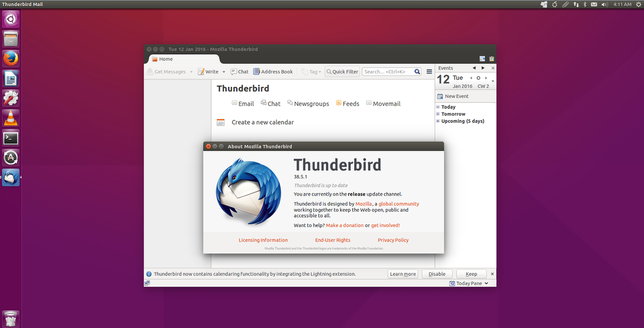
Task: Click the CW 2 calendar week label
Action: coord(484,86)
